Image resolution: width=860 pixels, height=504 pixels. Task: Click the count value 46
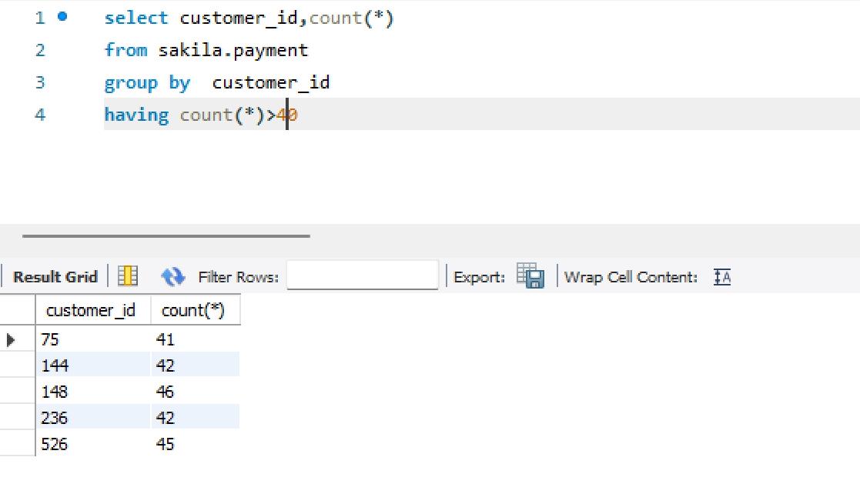tap(196, 392)
